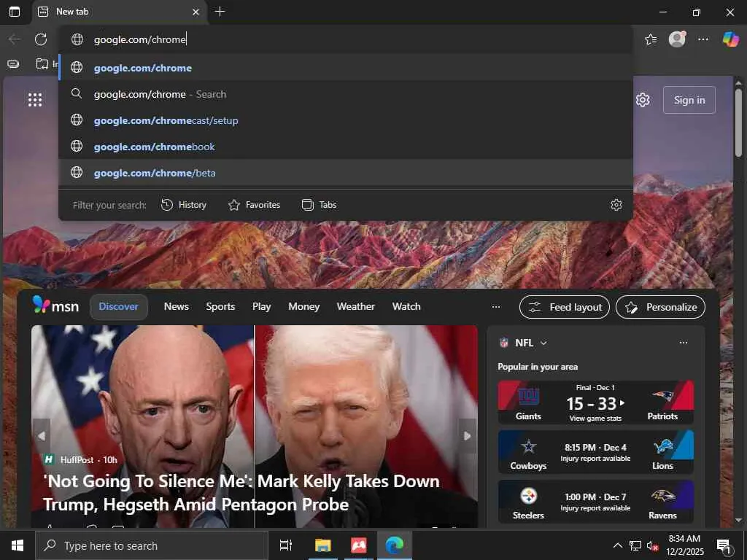The width and height of the screenshot is (747, 560).
Task: Open address bar search settings gear
Action: [x=616, y=205]
